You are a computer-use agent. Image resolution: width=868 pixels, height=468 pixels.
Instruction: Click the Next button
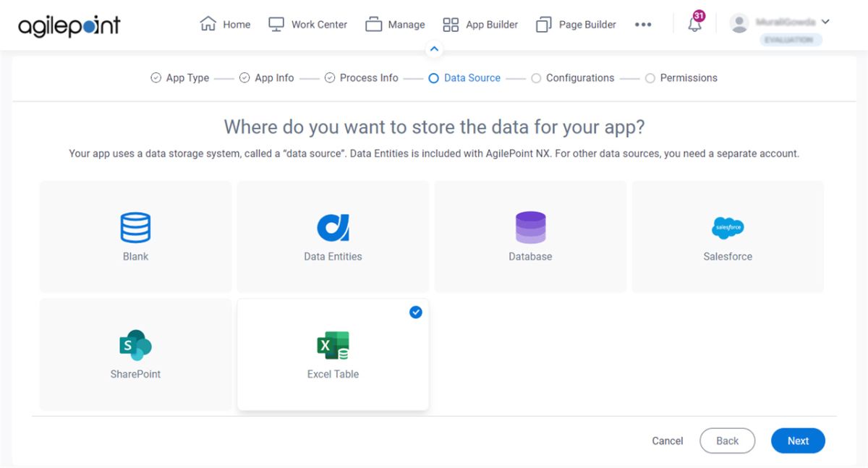click(798, 441)
